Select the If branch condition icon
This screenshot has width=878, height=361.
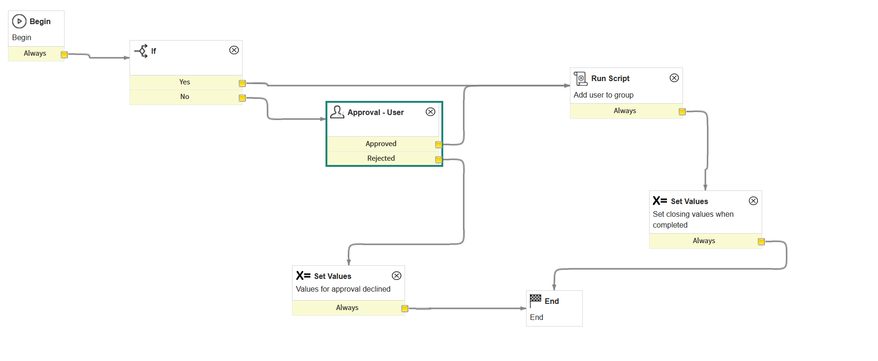141,51
